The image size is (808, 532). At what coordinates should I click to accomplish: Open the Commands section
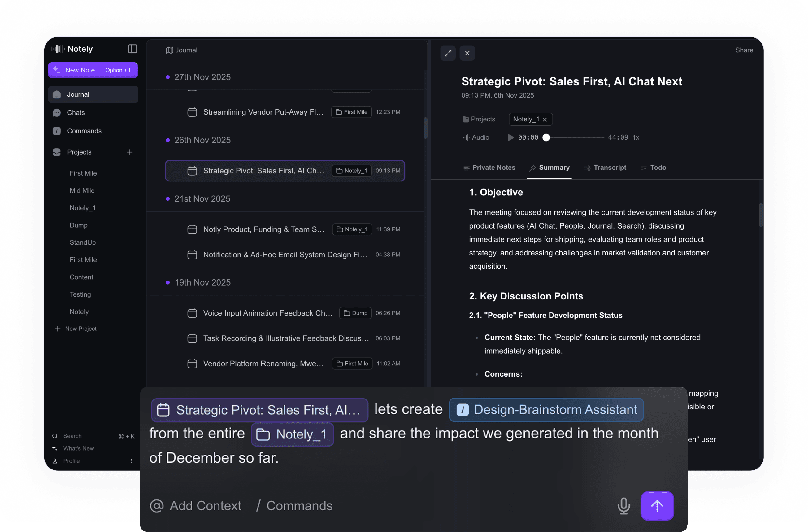(84, 131)
